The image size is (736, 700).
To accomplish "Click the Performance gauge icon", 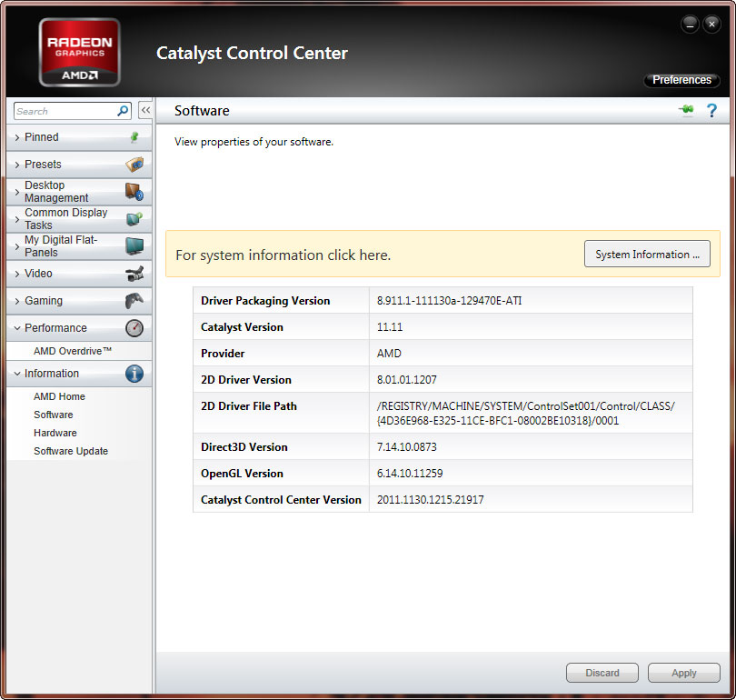I will pyautogui.click(x=134, y=327).
